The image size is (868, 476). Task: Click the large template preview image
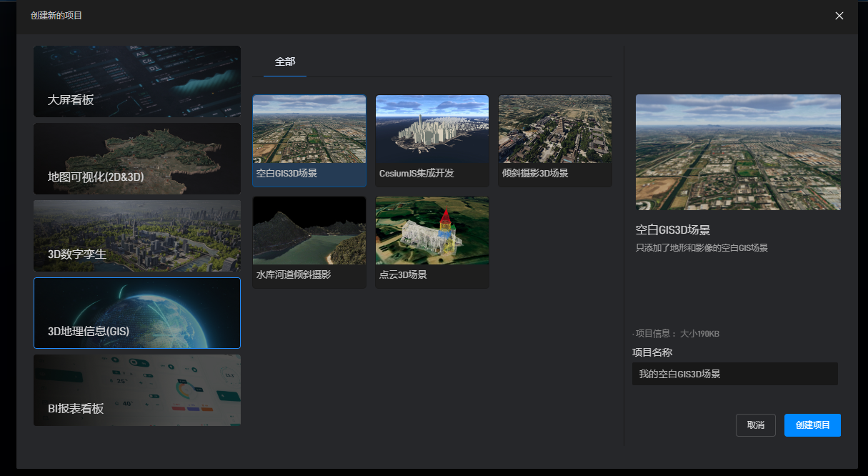click(x=738, y=152)
